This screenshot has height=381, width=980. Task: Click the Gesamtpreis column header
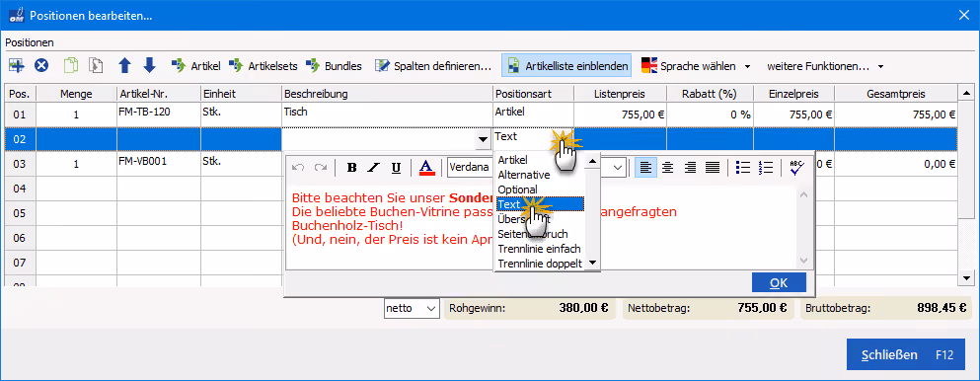(x=896, y=94)
